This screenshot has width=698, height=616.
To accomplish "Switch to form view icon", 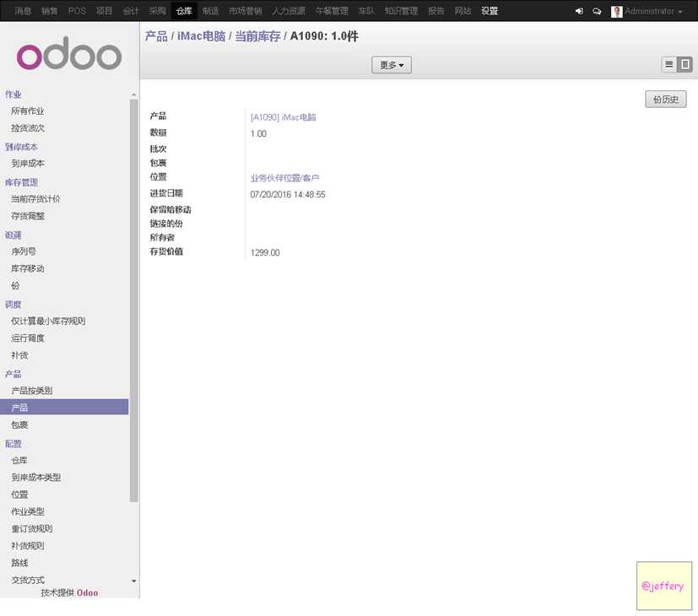I will [x=684, y=64].
